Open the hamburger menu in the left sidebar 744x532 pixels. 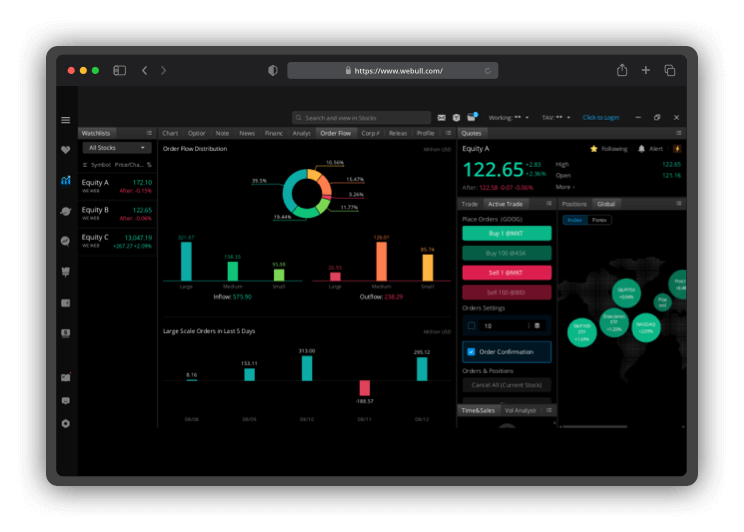pos(66,120)
